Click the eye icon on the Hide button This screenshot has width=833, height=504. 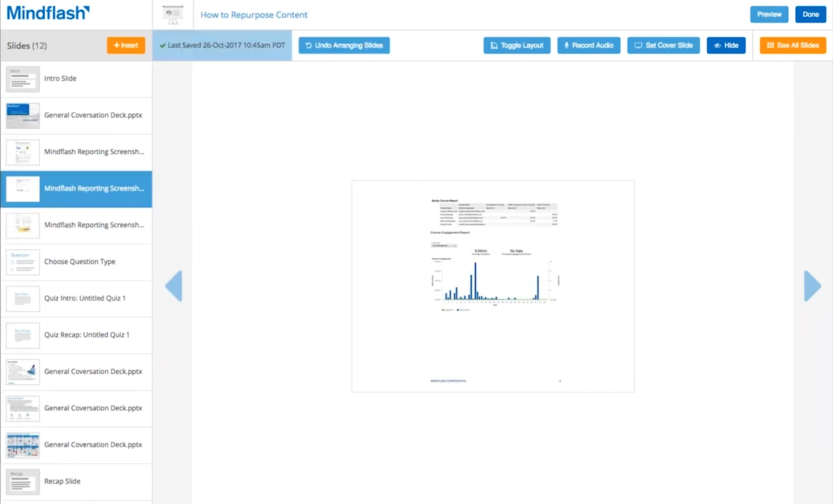(x=717, y=45)
